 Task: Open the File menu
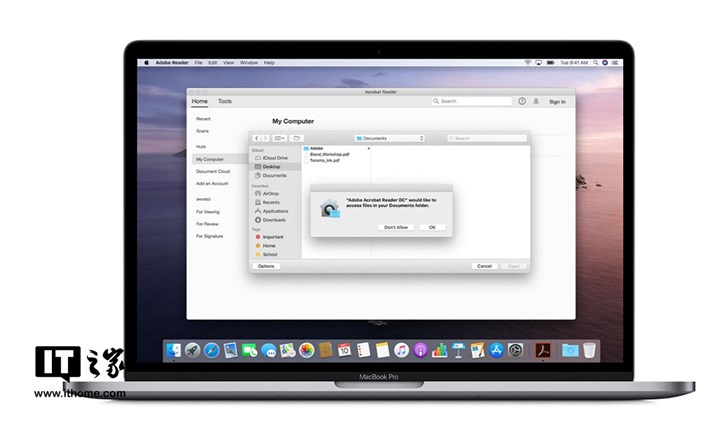click(x=198, y=63)
